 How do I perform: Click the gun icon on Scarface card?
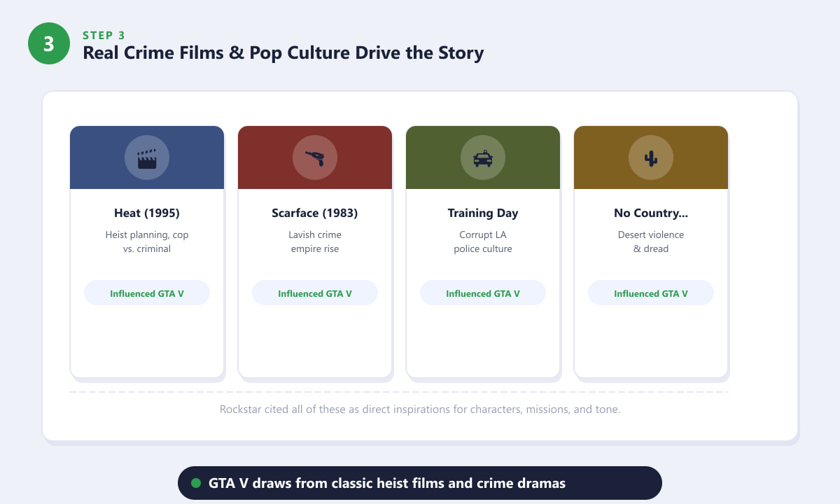point(315,158)
